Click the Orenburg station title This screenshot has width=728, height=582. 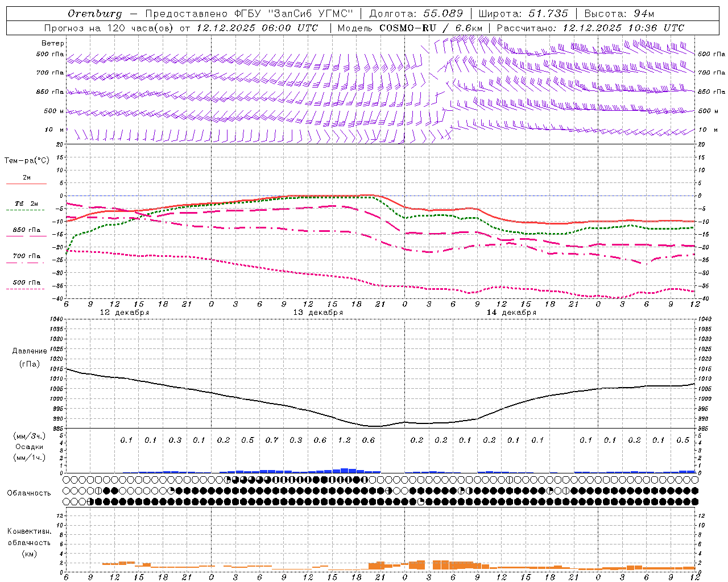[x=94, y=14]
